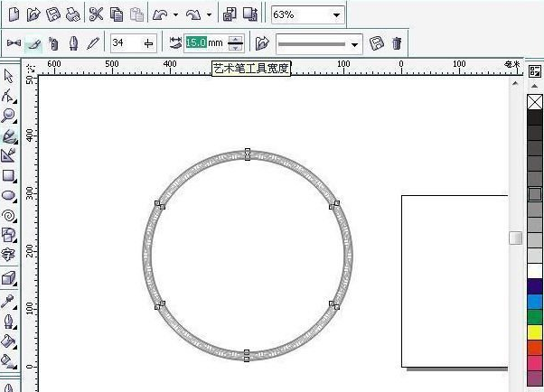The image size is (544, 392).
Task: Select the Spiral tool
Action: click(9, 216)
